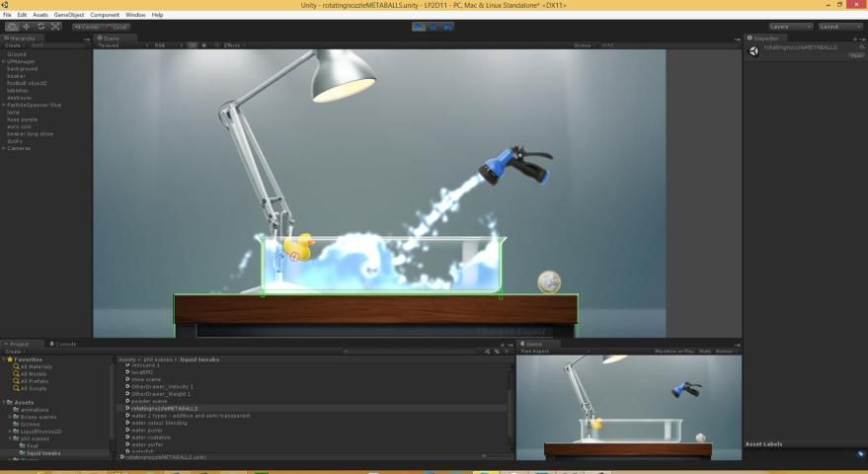Toggle Local/Global handle orientation

click(x=117, y=27)
